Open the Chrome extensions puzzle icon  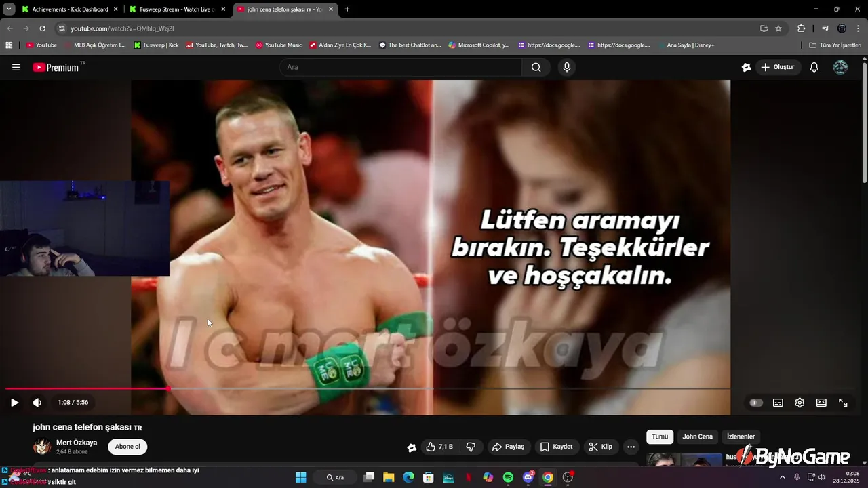tap(801, 28)
